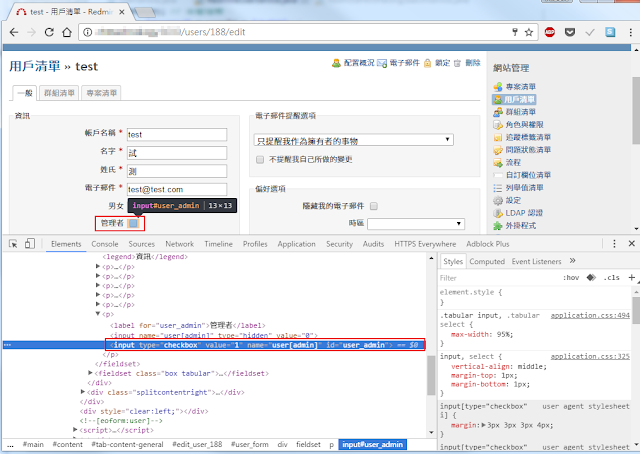Open 追蹤標籤清單 in the admin sidebar
The image size is (640, 454).
(528, 137)
